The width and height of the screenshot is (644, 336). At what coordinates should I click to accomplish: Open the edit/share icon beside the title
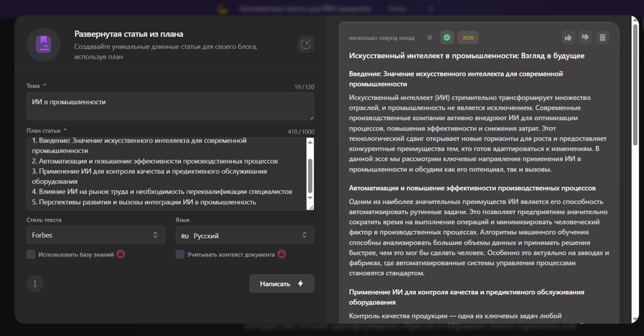pos(305,44)
